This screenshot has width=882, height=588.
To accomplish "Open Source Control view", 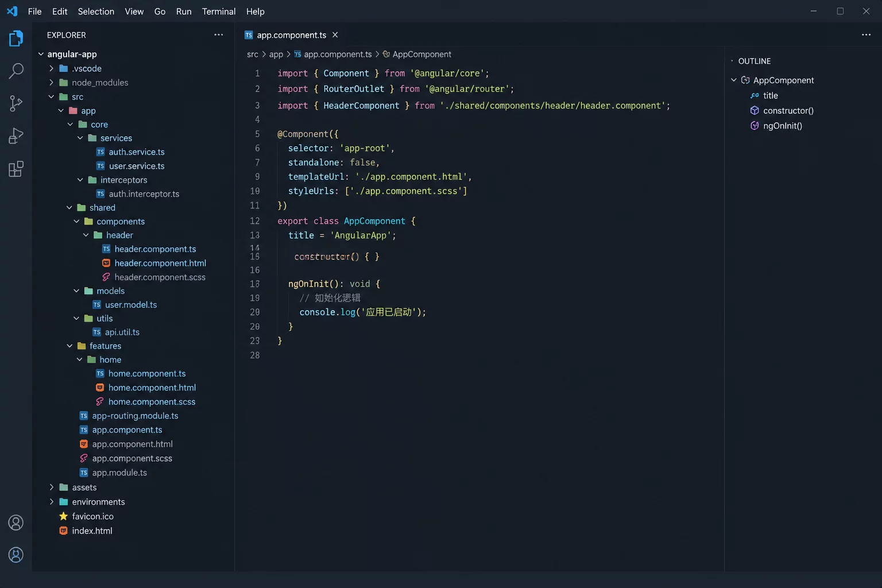I will [x=16, y=103].
